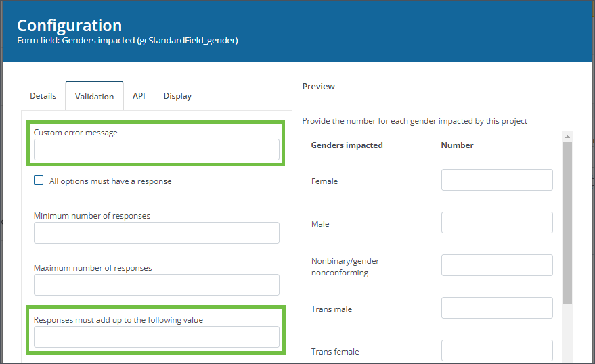Go to the Display tab
The image size is (595, 364).
click(177, 96)
